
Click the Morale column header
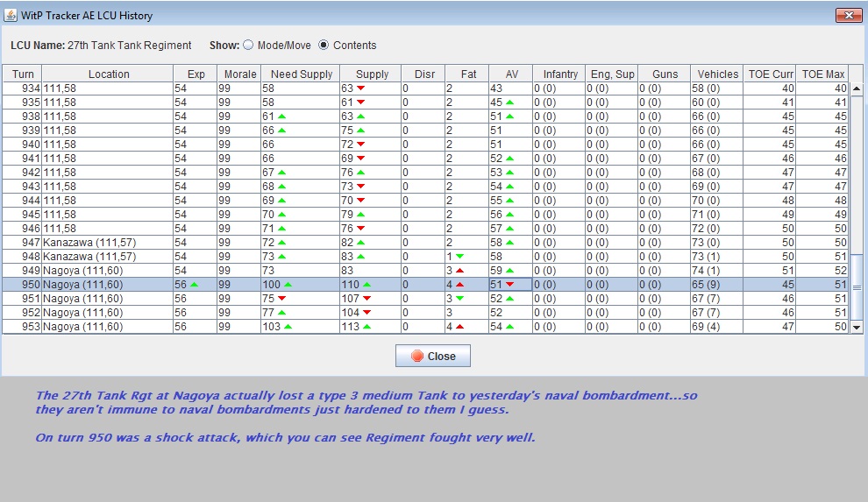[239, 74]
